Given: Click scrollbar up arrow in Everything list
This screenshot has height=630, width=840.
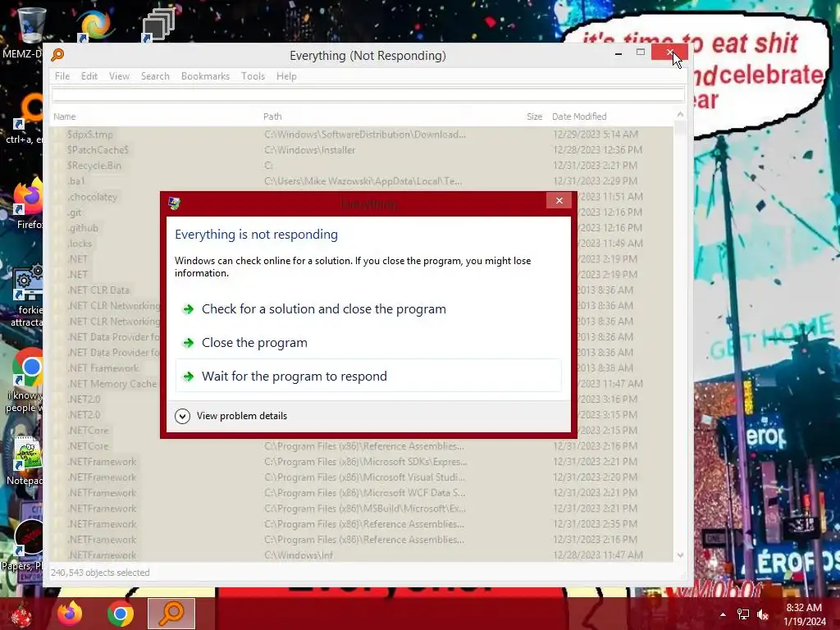Looking at the screenshot, I should 680,115.
